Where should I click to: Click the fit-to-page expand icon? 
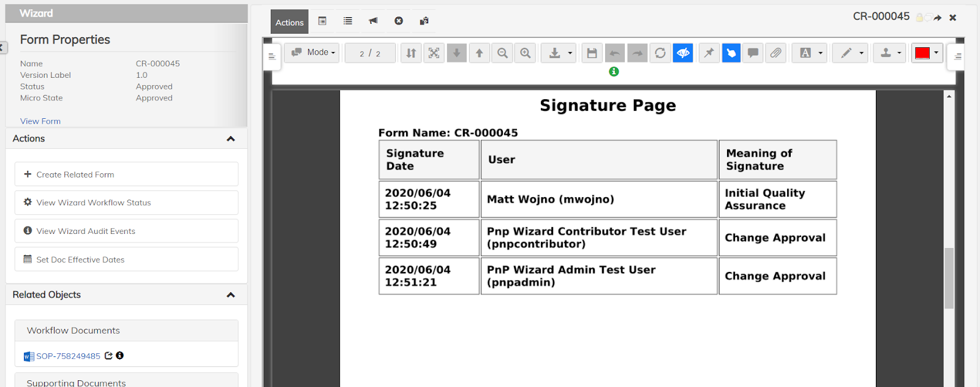coord(434,53)
